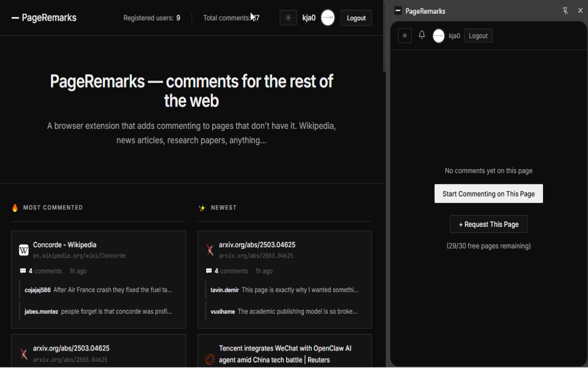Open the Tencent integrates WeChat Reuters article card
588x368 pixels.
pos(285,354)
